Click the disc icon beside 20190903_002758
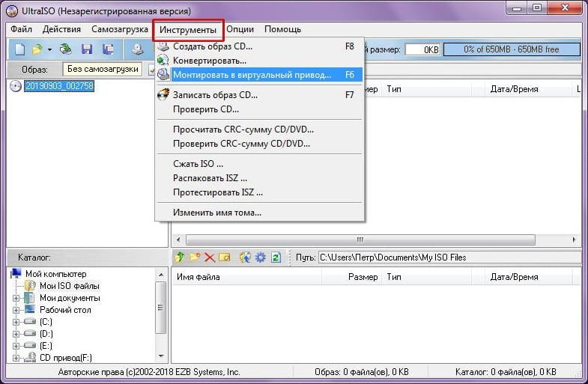This screenshot has width=588, height=384. (x=16, y=86)
